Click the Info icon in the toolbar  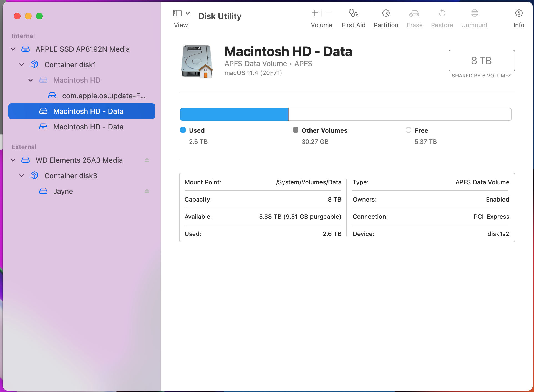[518, 13]
